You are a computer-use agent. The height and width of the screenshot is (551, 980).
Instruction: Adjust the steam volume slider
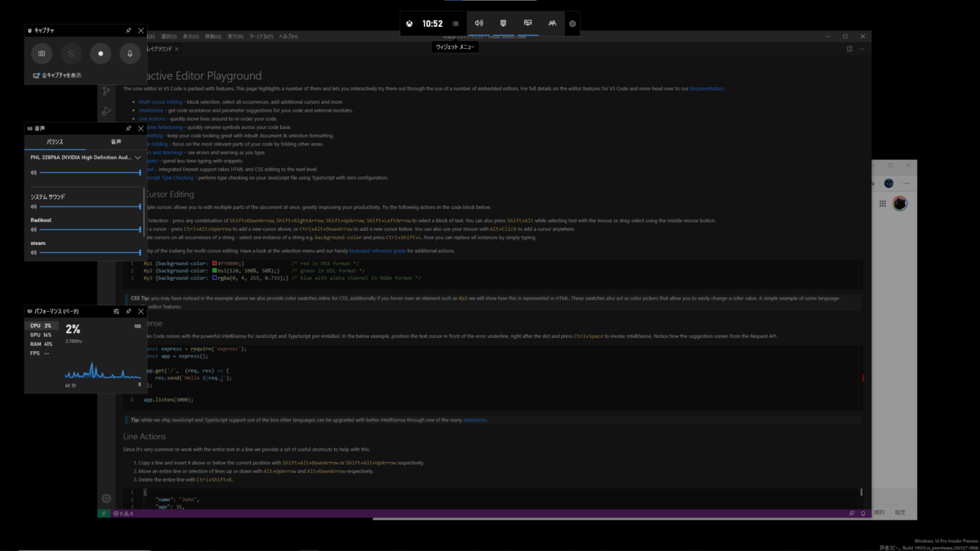[90, 252]
